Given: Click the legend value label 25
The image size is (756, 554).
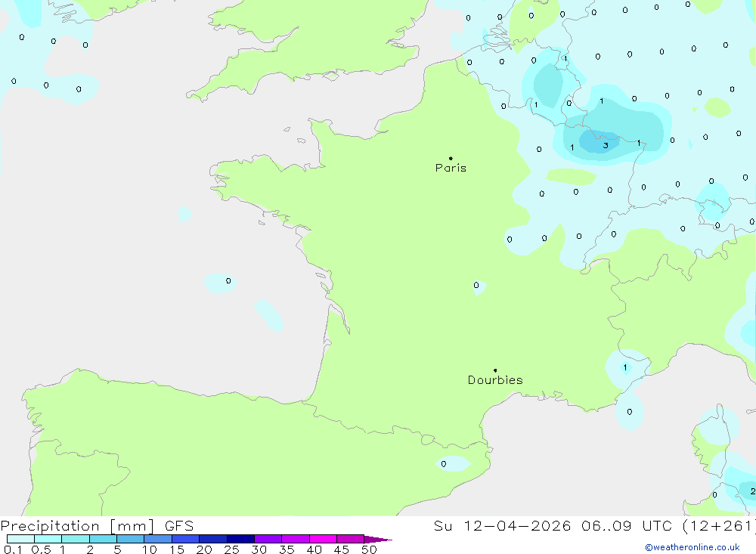Looking at the screenshot, I should click(x=232, y=549).
